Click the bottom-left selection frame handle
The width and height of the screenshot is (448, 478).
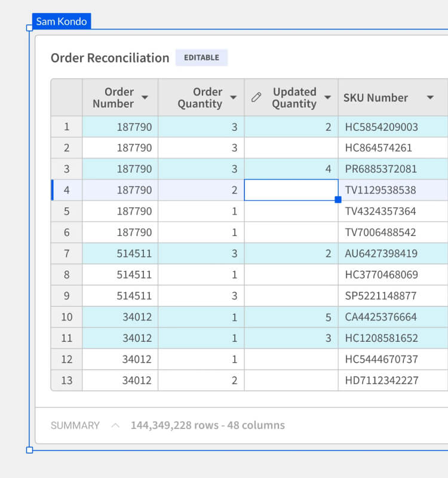tap(29, 450)
